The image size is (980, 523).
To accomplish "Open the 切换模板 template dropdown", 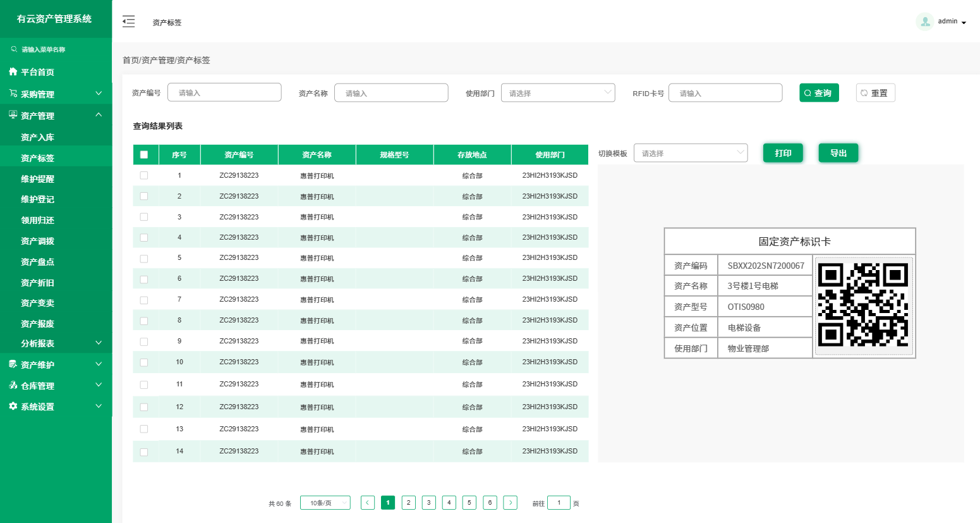I will [690, 153].
